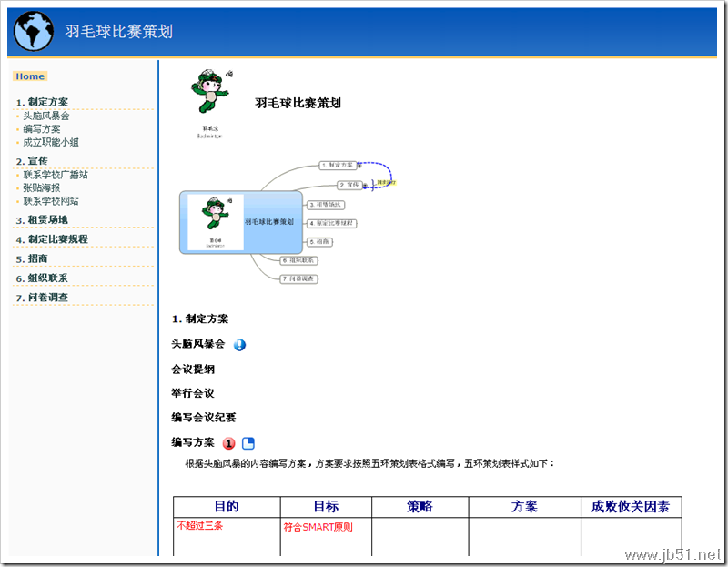
Task: Click the table header 策略
Action: tap(420, 507)
